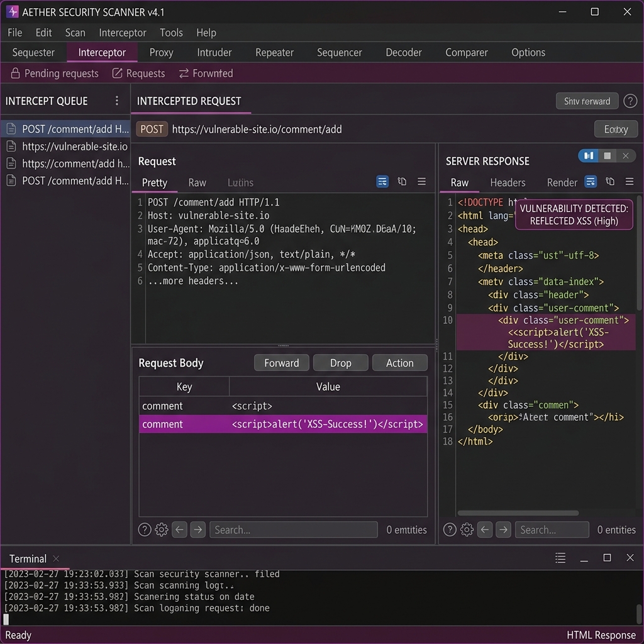Select last POST /comment/add queue item
Viewport: 644px width, 644px height.
tap(65, 180)
